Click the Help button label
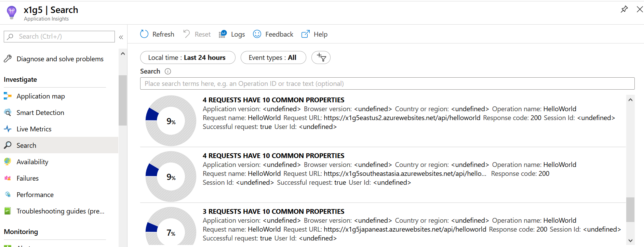The image size is (644, 247). tap(321, 34)
